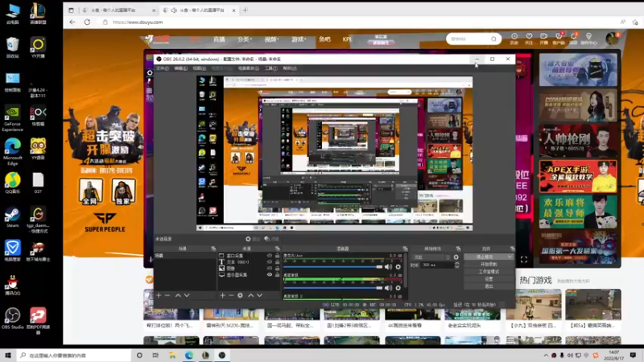This screenshot has height=362, width=644.
Task: Open source properties gear in Sources panel
Action: pyautogui.click(x=240, y=295)
